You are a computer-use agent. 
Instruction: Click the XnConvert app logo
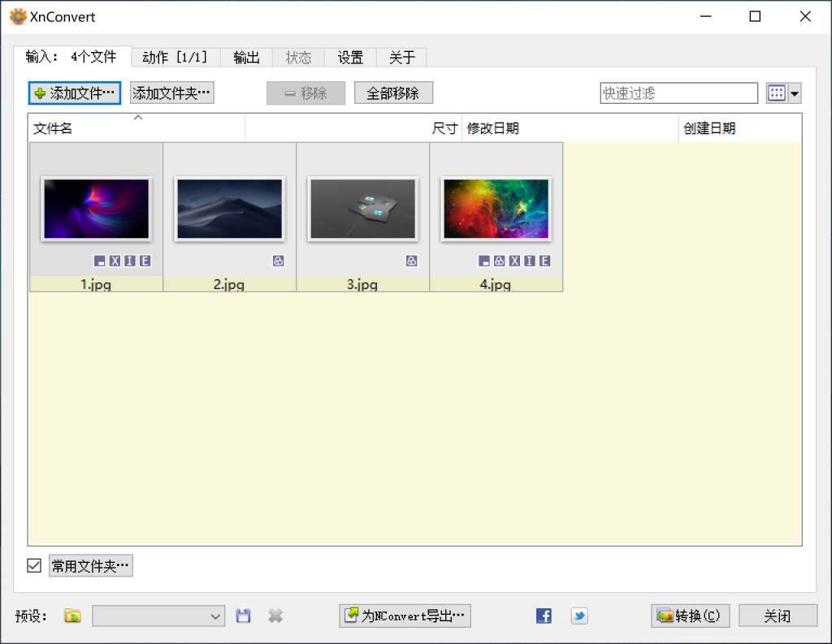[x=18, y=16]
